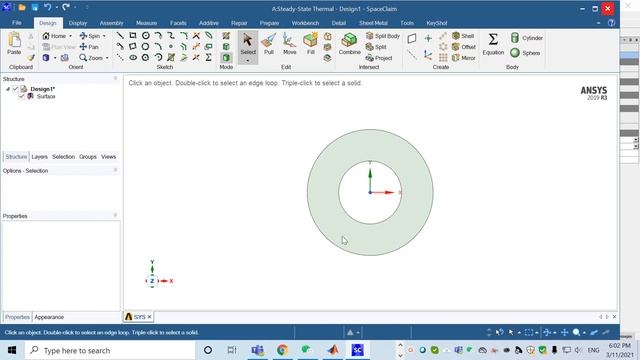Select the Spline sketch tool

pos(171,36)
